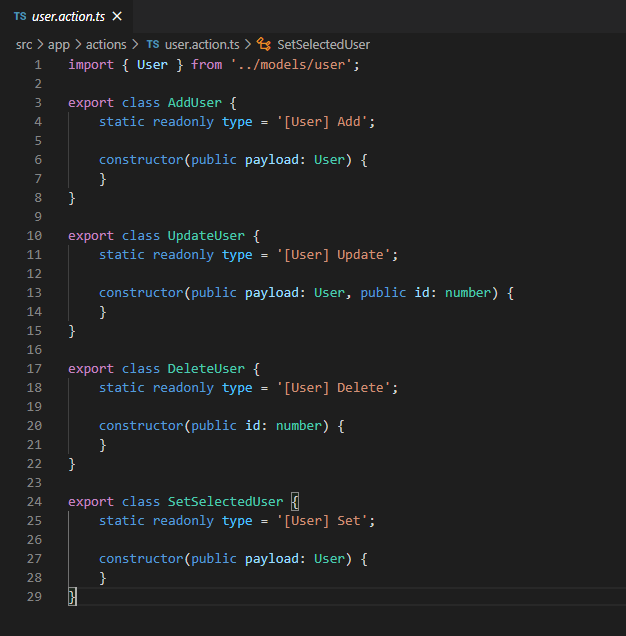Click highlighted opening brace on line 24
This screenshot has width=626, height=636.
295,502
